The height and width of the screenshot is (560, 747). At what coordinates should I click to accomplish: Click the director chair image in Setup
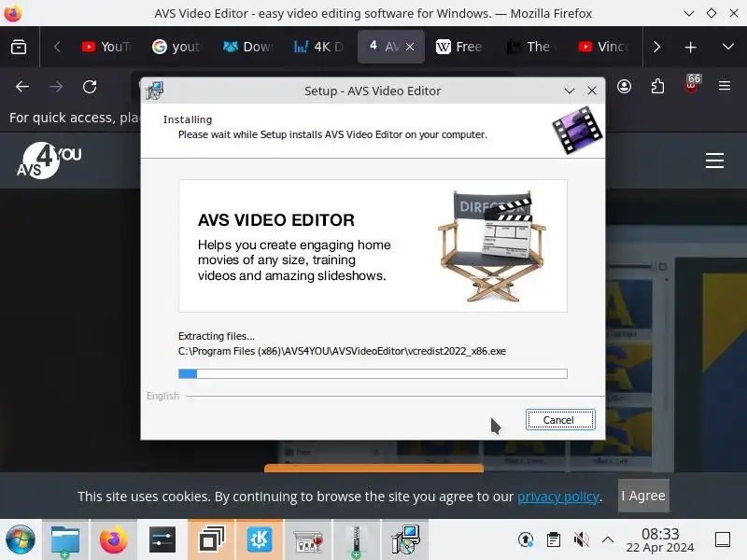click(492, 245)
